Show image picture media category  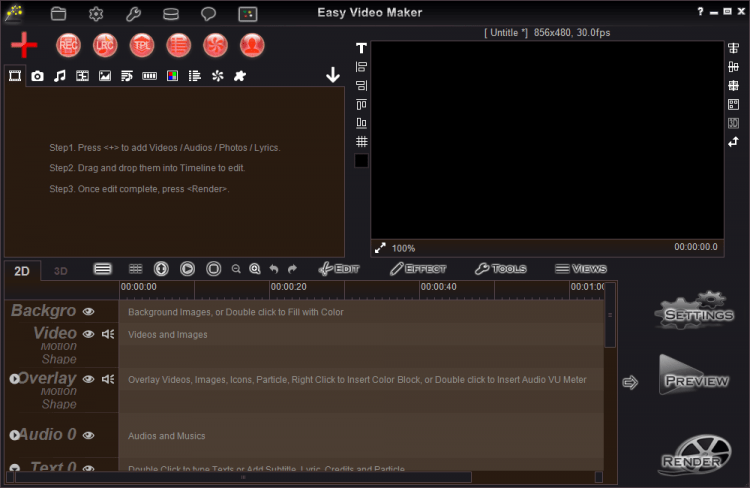coord(105,76)
